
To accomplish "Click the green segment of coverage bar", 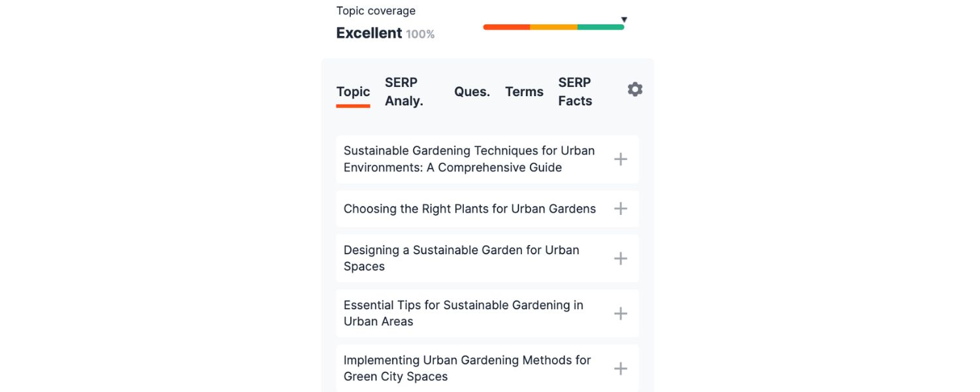I will 600,27.
